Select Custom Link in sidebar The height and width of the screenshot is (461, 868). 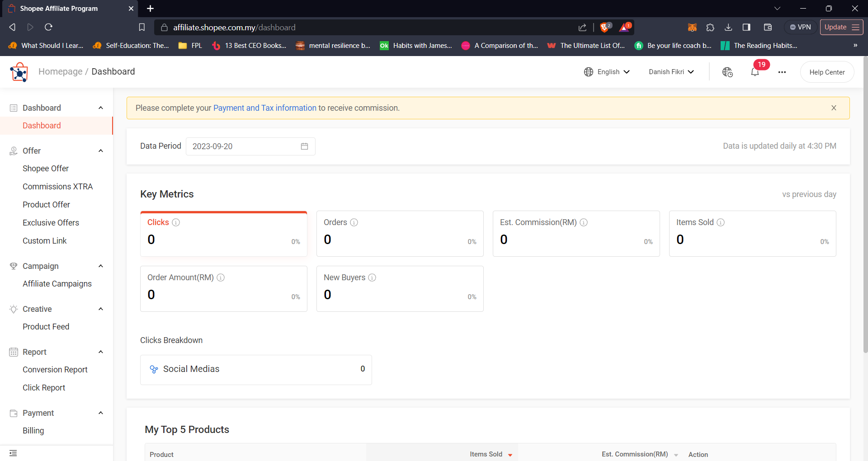45,241
